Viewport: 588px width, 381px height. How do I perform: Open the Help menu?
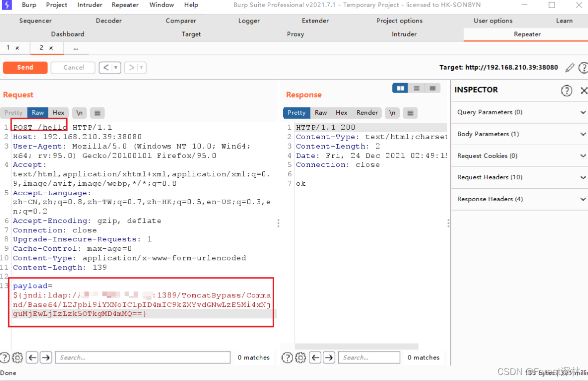pyautogui.click(x=191, y=5)
